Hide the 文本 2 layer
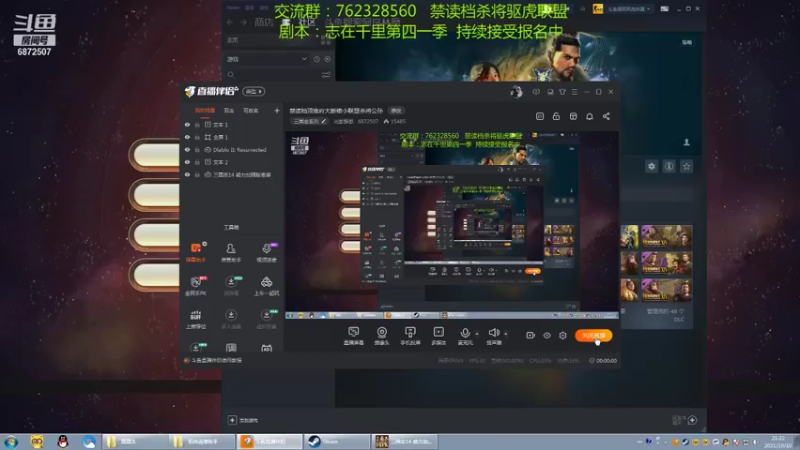The image size is (800, 450). point(187,162)
